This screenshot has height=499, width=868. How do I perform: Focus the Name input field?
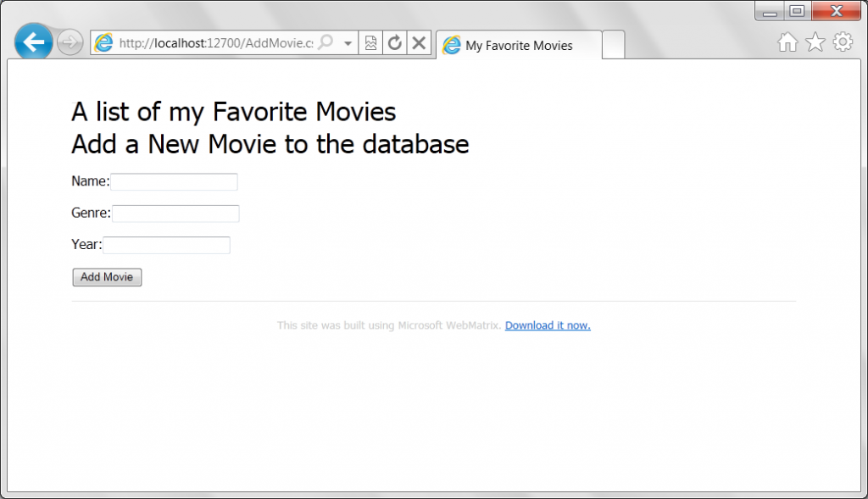tap(174, 182)
